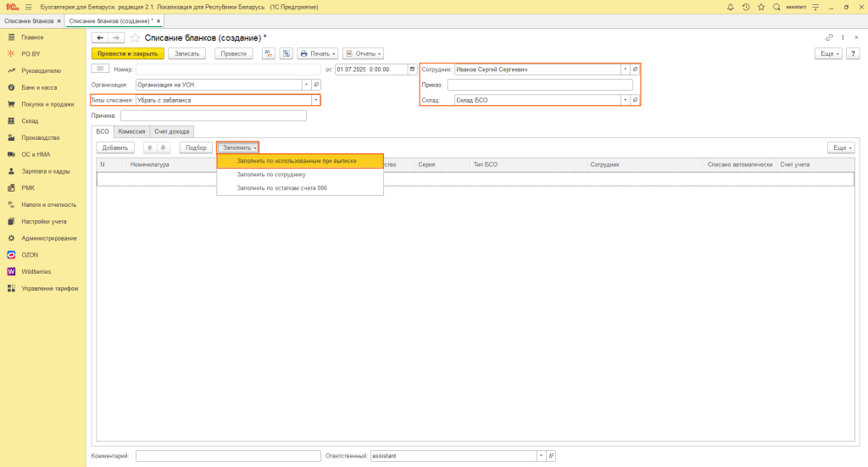This screenshot has height=467, width=868.
Task: Open Руководителю section in sidebar
Action: coord(41,71)
